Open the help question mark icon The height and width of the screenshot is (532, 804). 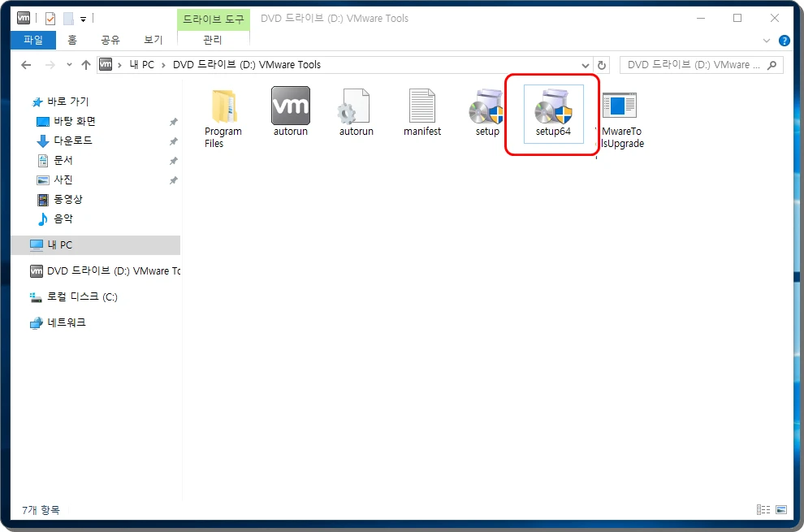click(x=784, y=41)
